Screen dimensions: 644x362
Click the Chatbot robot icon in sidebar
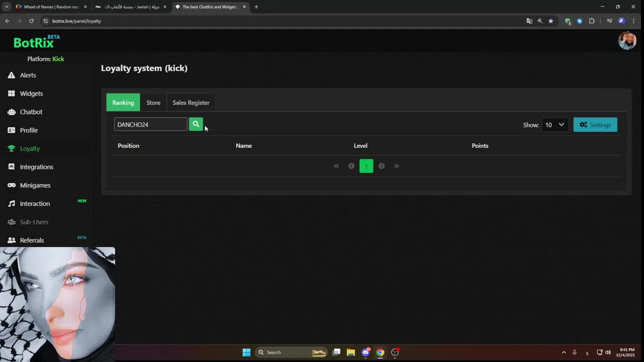pyautogui.click(x=11, y=112)
